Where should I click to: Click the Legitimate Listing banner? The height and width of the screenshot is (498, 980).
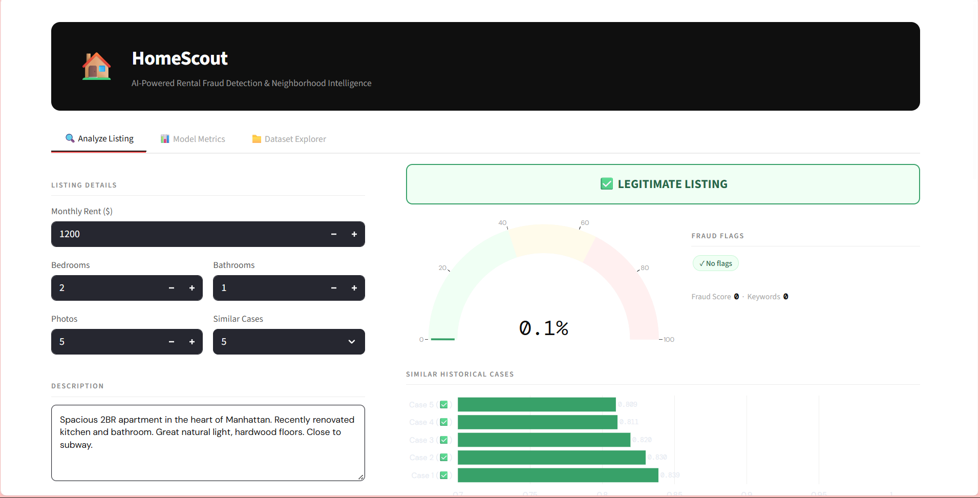point(663,184)
